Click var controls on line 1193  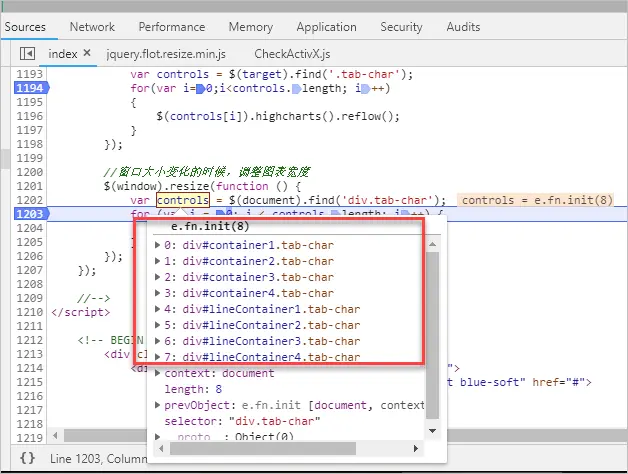click(x=169, y=74)
